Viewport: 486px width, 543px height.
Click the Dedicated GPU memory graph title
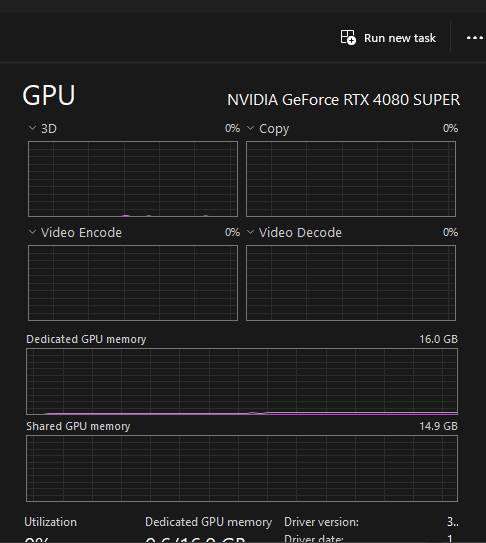(86, 339)
